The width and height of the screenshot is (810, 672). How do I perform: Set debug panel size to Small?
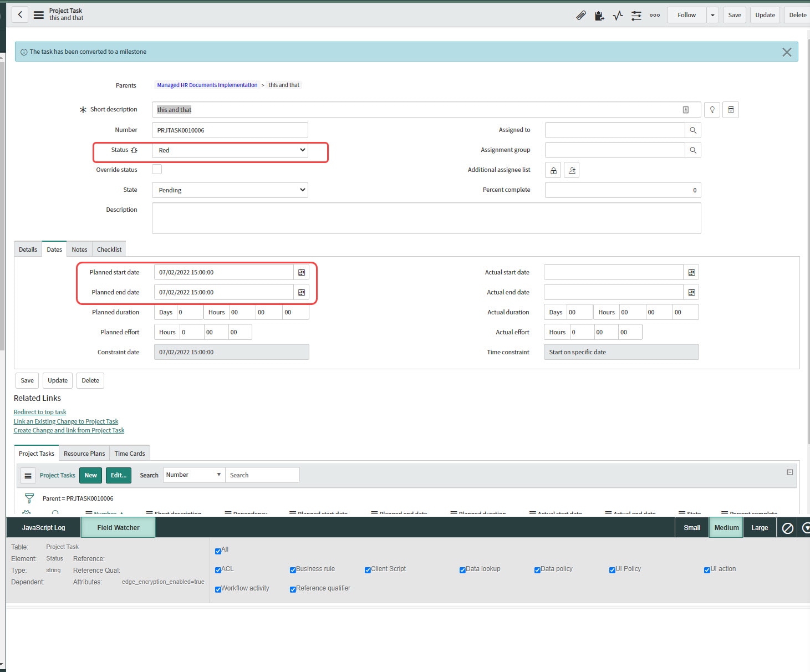692,528
